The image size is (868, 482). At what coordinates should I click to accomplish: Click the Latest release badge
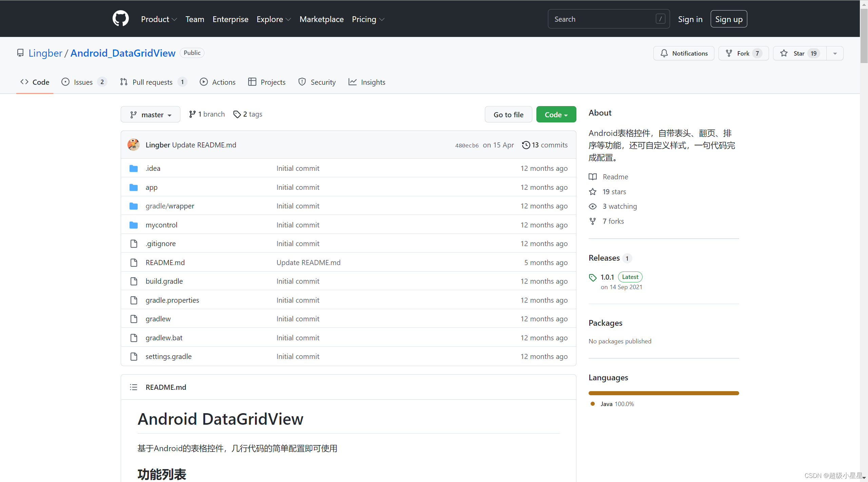[x=630, y=277]
